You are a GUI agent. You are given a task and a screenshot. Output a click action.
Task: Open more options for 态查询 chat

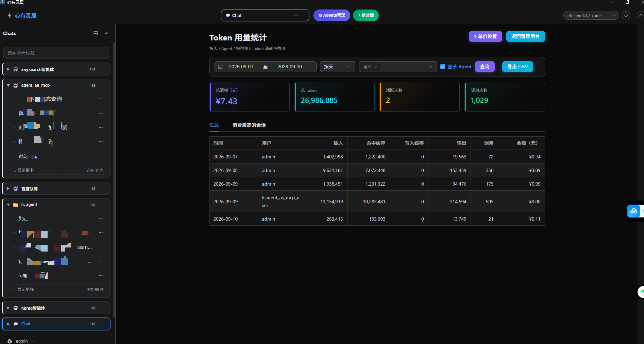101,99
